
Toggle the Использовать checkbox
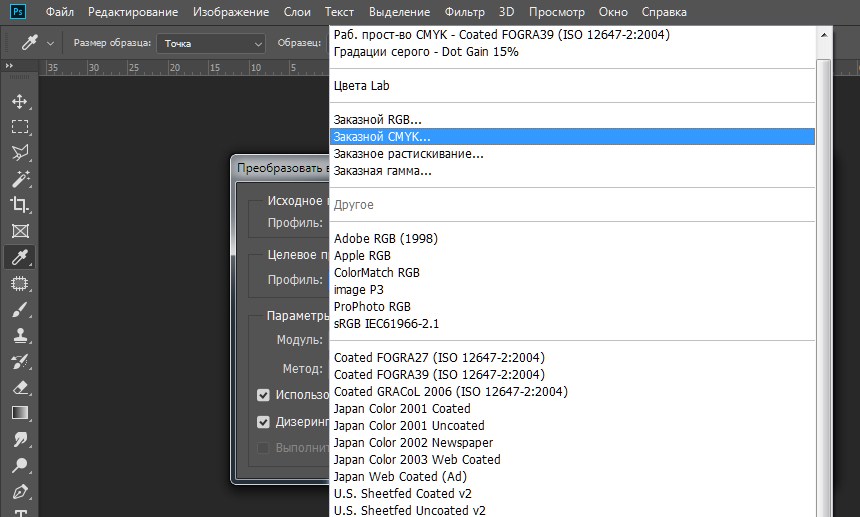263,395
